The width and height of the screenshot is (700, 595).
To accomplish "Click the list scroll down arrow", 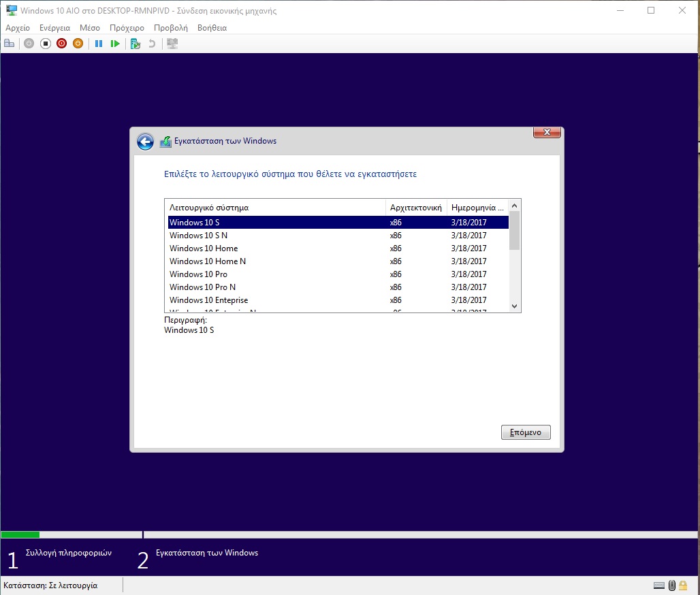I will (514, 306).
